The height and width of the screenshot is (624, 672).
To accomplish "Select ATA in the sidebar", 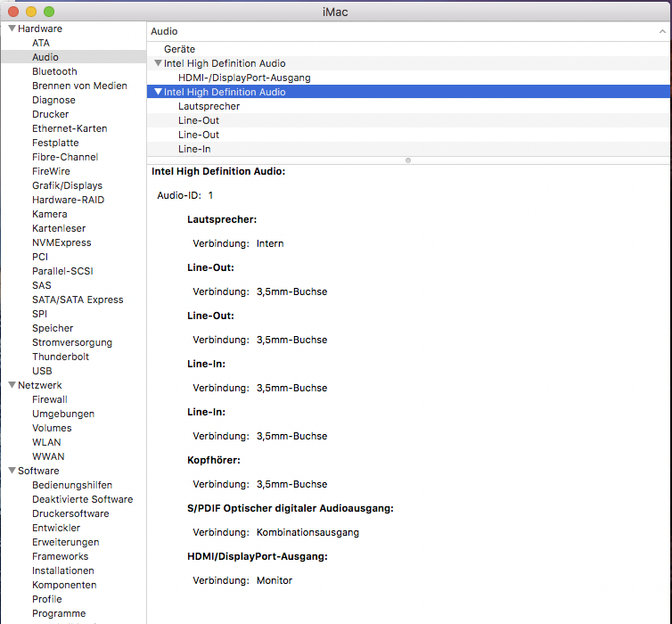I will click(x=41, y=43).
